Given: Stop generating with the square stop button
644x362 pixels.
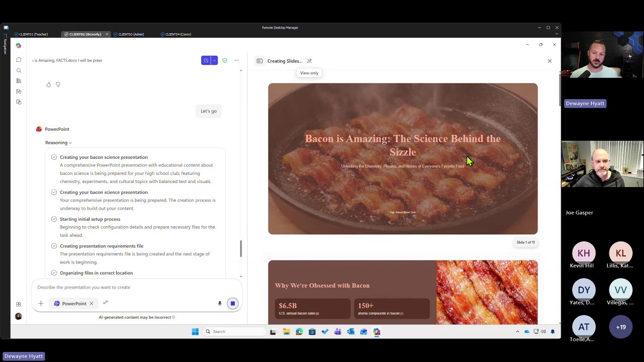Looking at the screenshot, I should tap(232, 304).
